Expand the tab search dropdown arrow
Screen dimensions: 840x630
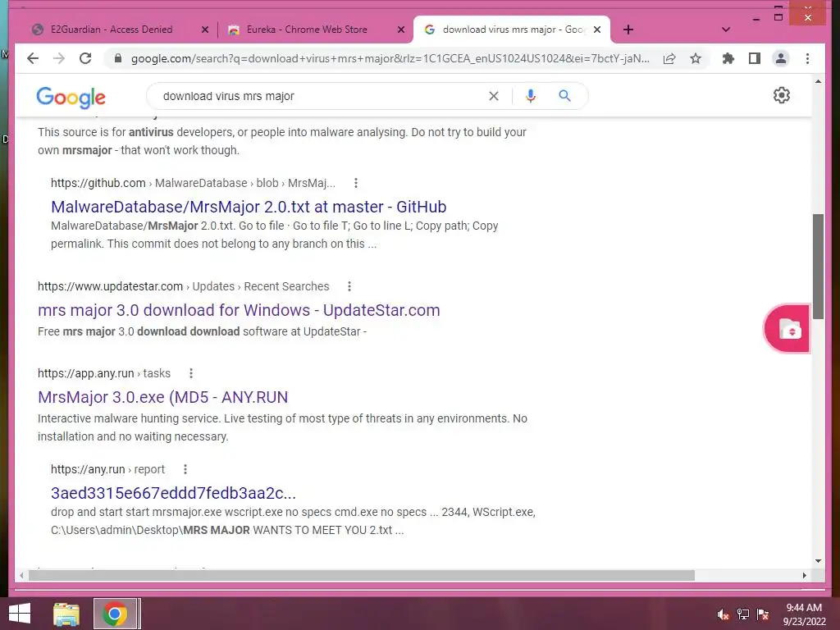[725, 30]
